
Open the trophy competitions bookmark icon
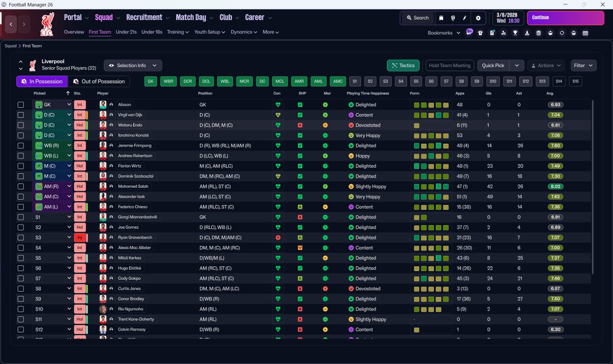coord(515,33)
